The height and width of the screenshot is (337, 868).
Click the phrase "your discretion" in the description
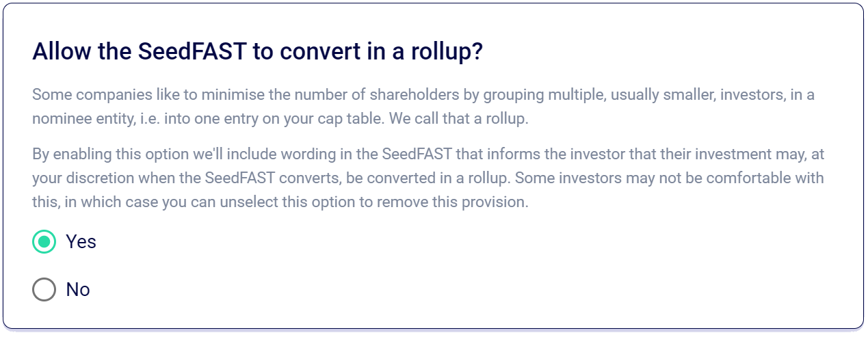(75, 178)
